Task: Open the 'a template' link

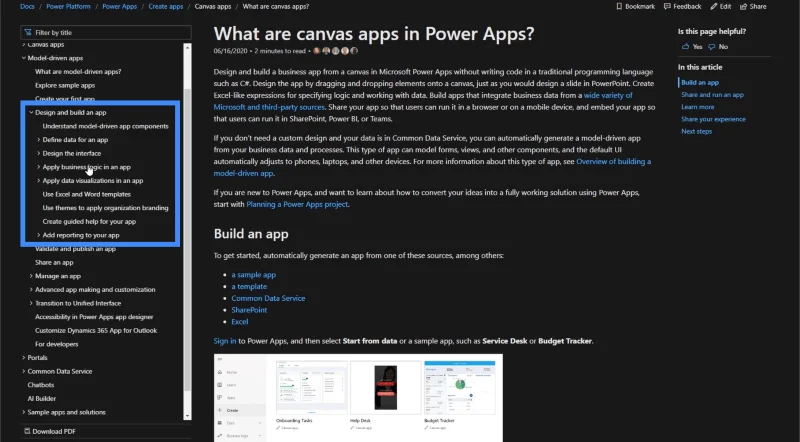Action: (249, 286)
